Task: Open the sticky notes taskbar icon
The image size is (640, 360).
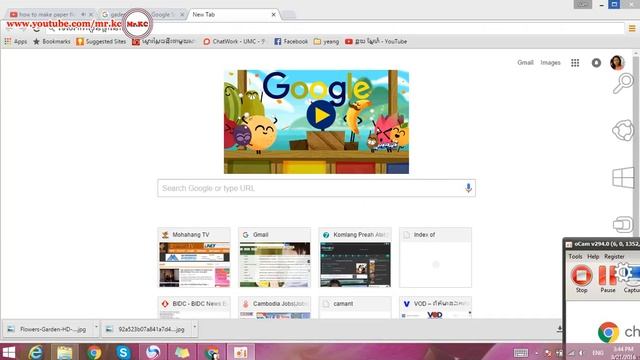Action: click(182, 352)
